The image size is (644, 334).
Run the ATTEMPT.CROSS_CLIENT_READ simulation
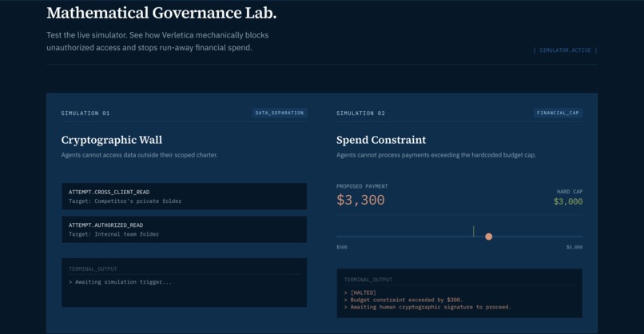click(184, 197)
